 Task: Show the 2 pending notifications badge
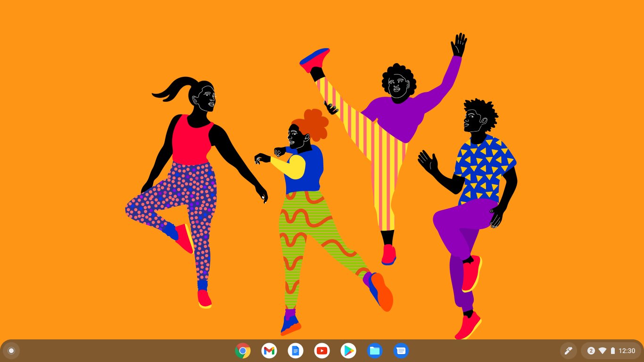(x=591, y=351)
